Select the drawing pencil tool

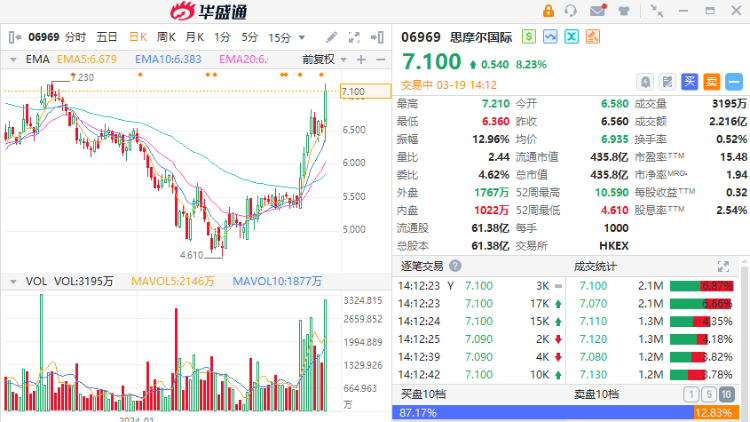pyautogui.click(x=331, y=37)
